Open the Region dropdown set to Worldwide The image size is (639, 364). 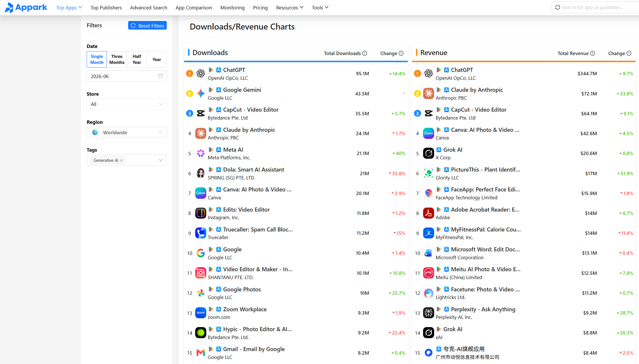point(127,132)
